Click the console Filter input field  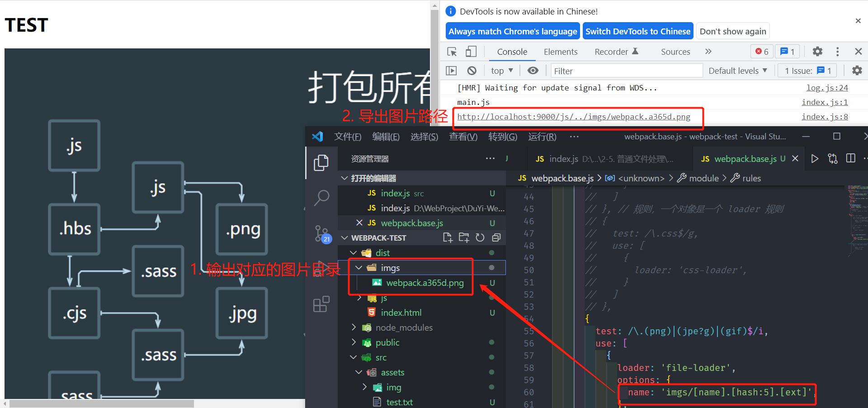click(x=627, y=71)
